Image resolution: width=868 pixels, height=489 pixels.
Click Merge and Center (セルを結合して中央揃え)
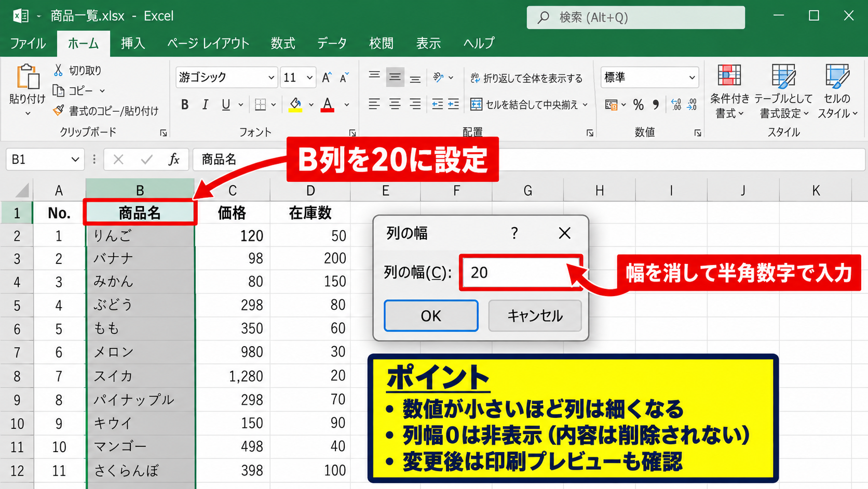pyautogui.click(x=524, y=104)
